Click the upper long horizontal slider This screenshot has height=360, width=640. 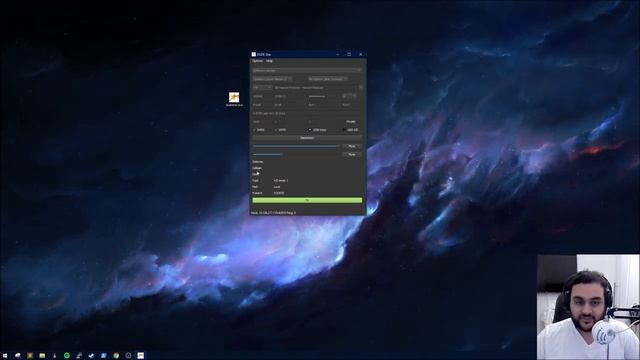296,146
